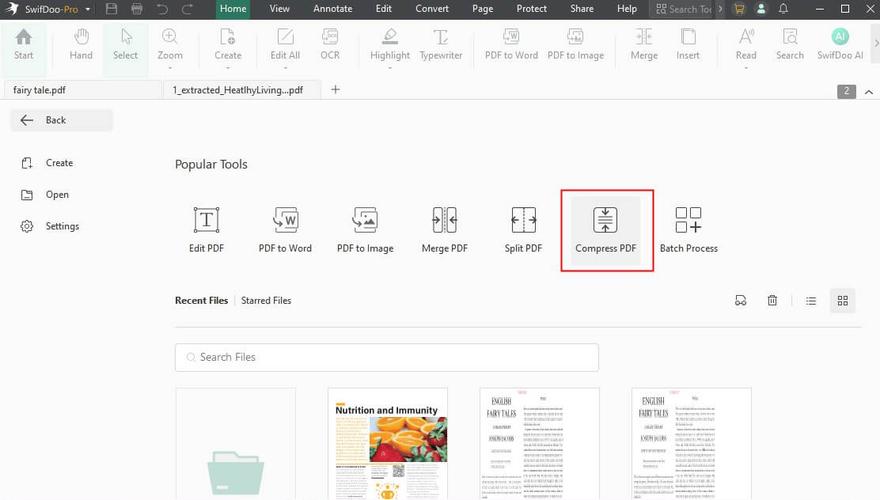Expand the Highlight dropdown arrow
The width and height of the screenshot is (880, 500).
coord(390,68)
